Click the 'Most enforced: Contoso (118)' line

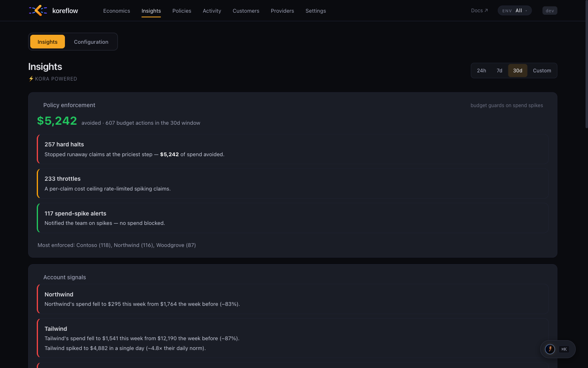[x=117, y=245]
